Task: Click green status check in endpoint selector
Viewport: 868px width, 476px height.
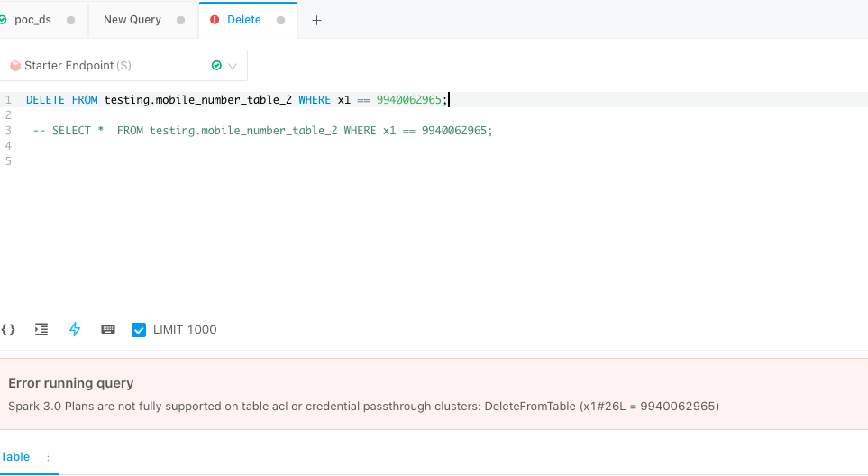Action: coord(216,66)
